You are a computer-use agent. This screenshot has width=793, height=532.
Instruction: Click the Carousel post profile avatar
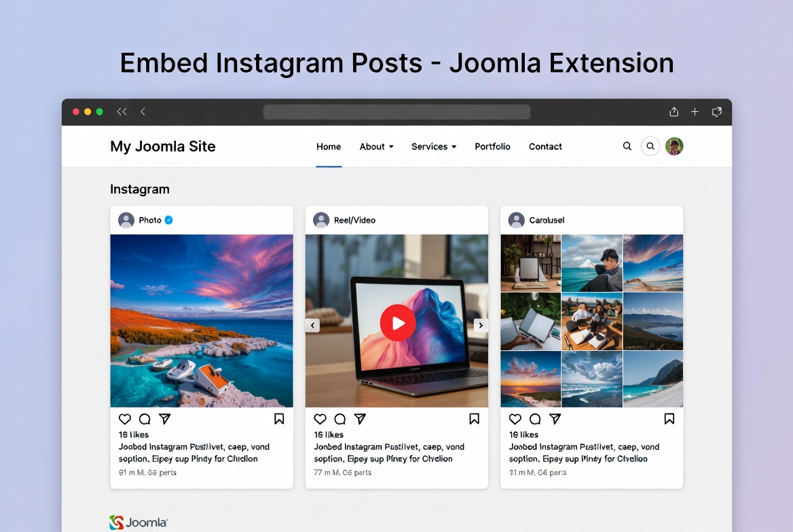[x=517, y=220]
